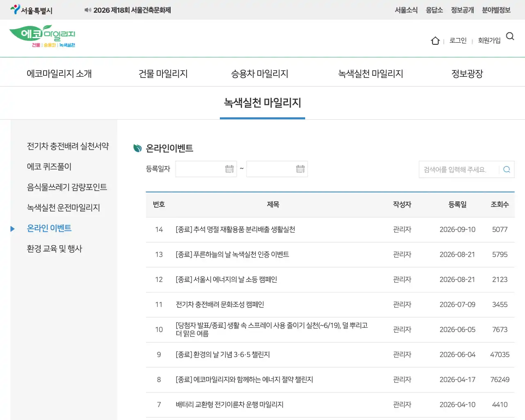The image size is (525, 420).
Task: Open post 환경의 날 기념 3·6·5 챌린지
Action: [223, 354]
